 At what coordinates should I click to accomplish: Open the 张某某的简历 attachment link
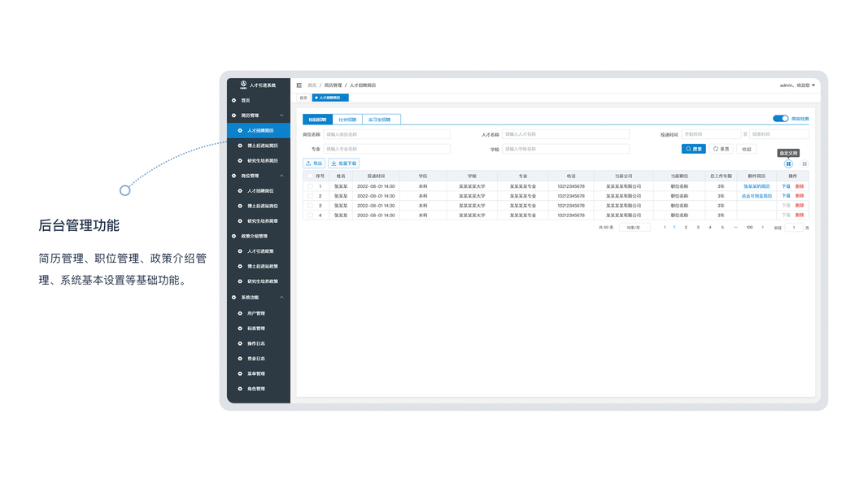point(757,186)
